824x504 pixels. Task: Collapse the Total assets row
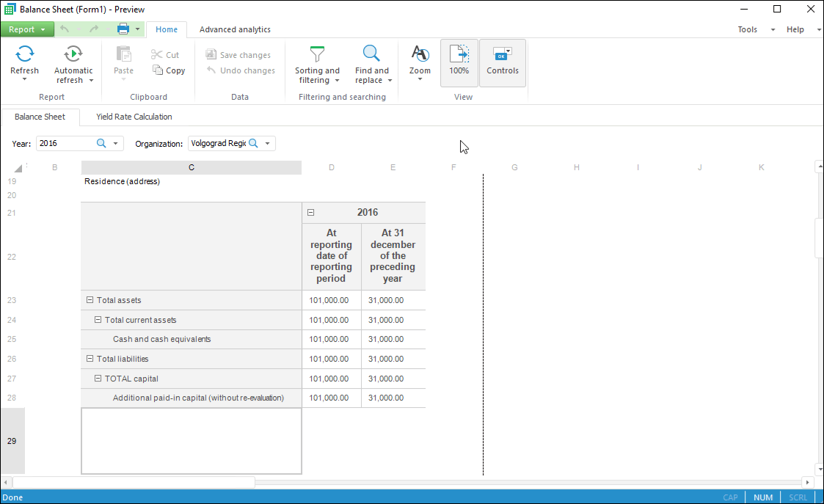click(x=90, y=300)
